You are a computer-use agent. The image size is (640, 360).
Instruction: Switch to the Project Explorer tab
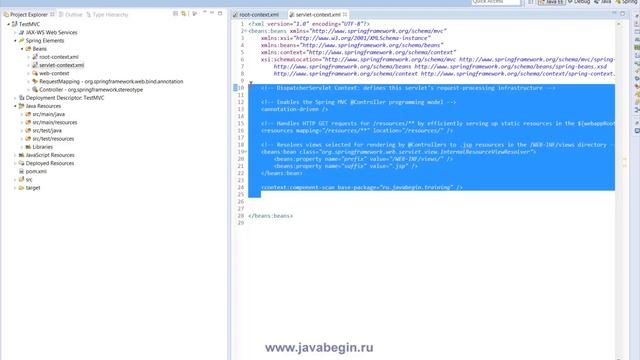[x=29, y=14]
